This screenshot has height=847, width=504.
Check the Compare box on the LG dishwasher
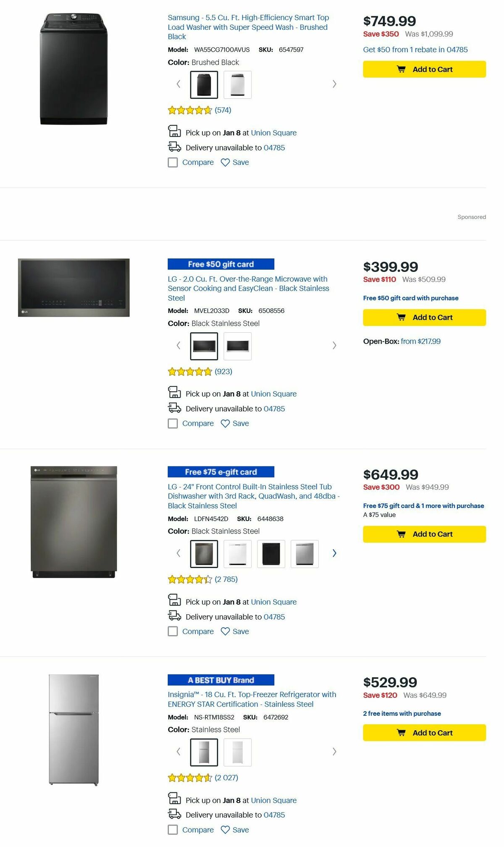(x=173, y=631)
